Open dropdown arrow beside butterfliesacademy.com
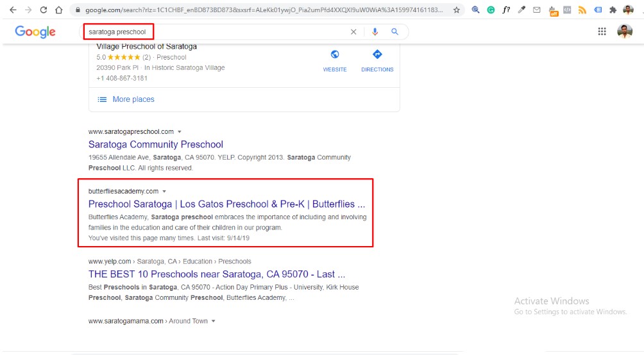Viewport: 644px width, 355px height. [x=164, y=192]
